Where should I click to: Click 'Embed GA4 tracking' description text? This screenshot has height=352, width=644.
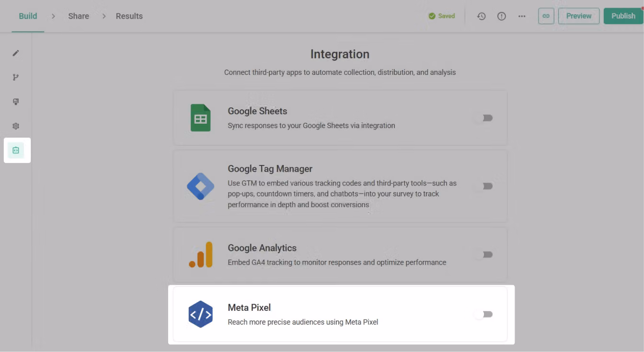point(337,262)
